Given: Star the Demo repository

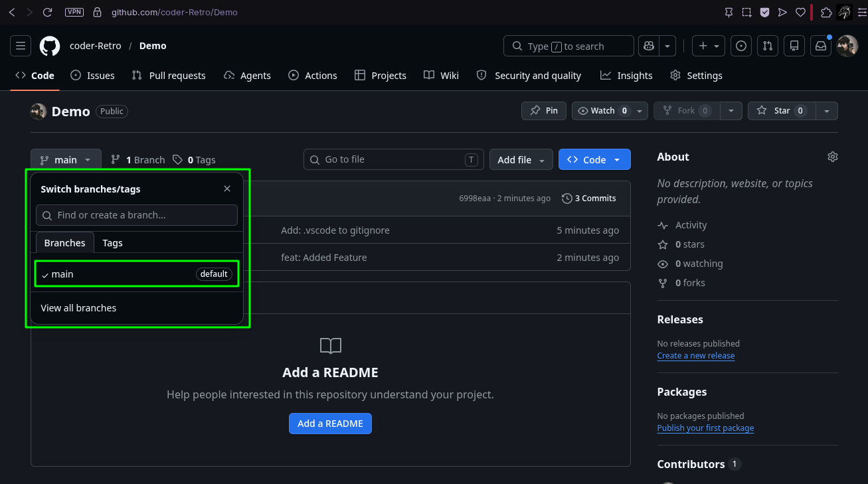Looking at the screenshot, I should point(782,111).
